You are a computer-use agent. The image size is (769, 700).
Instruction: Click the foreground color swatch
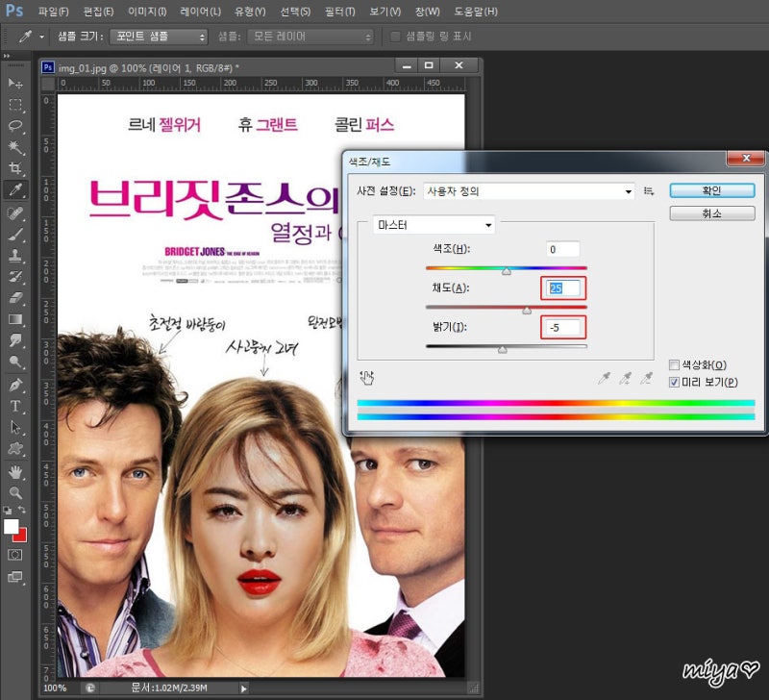(11, 527)
